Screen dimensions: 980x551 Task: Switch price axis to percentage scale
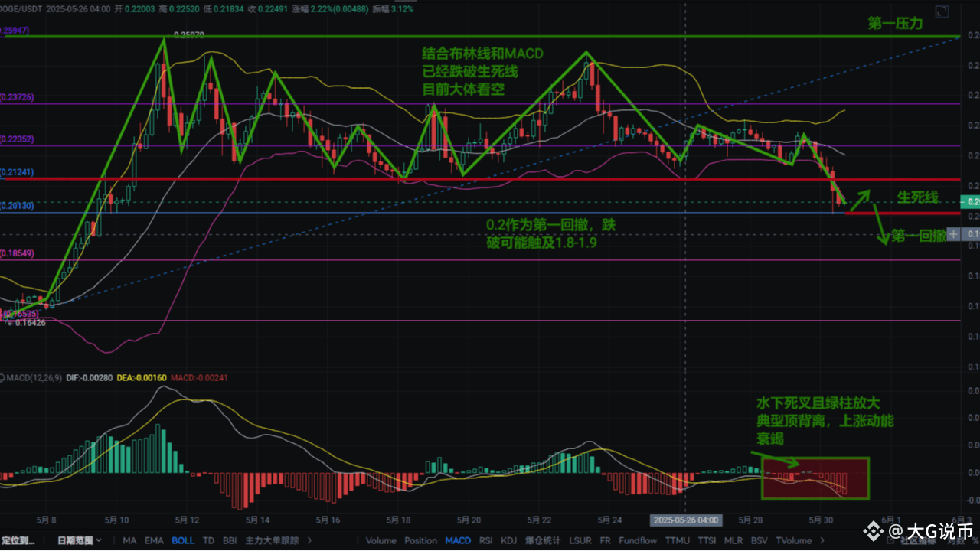975,541
